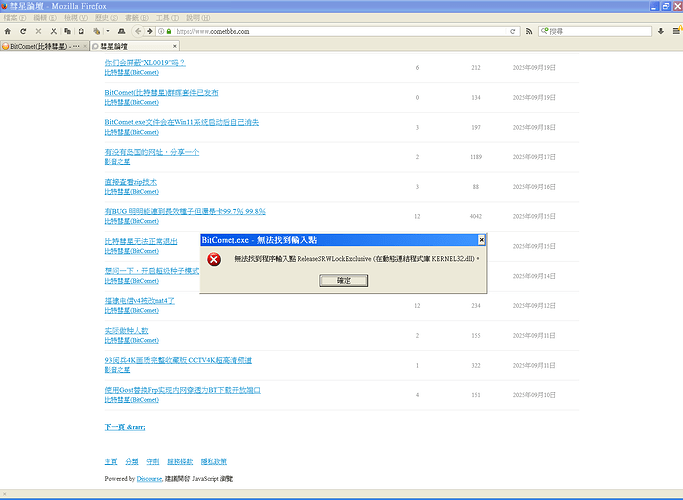Open the 93阅兵4K CCTV4K topic
Image resolution: width=683 pixels, height=500 pixels.
tap(178, 360)
